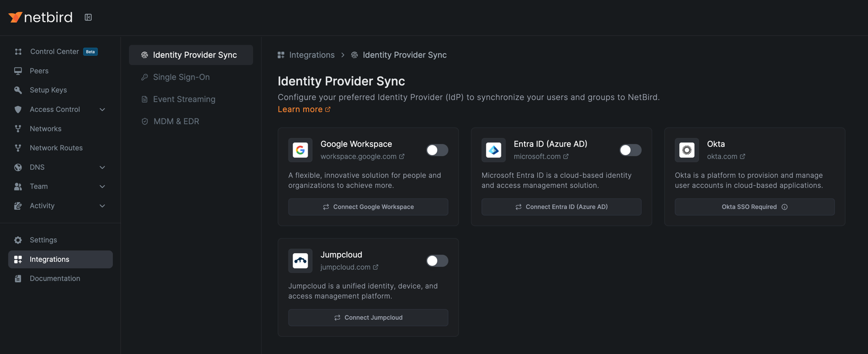Open the okta.com external link icon

[x=743, y=157]
